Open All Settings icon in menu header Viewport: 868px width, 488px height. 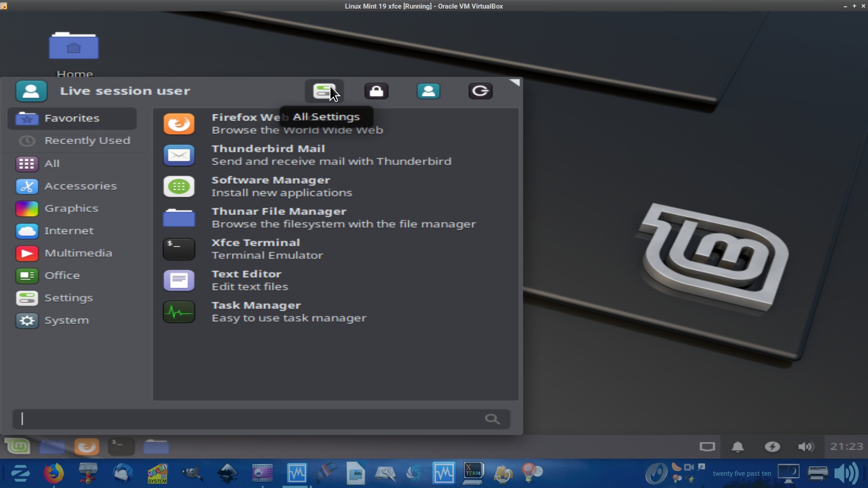(324, 91)
